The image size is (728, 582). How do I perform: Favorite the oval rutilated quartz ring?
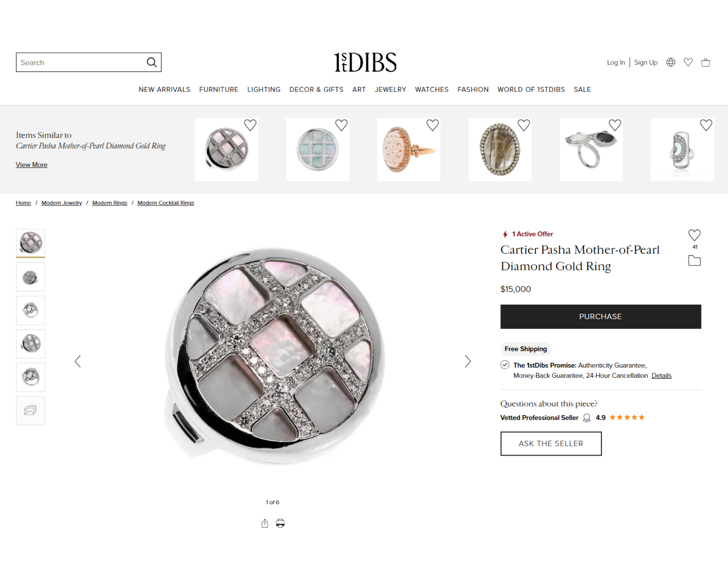click(x=524, y=125)
